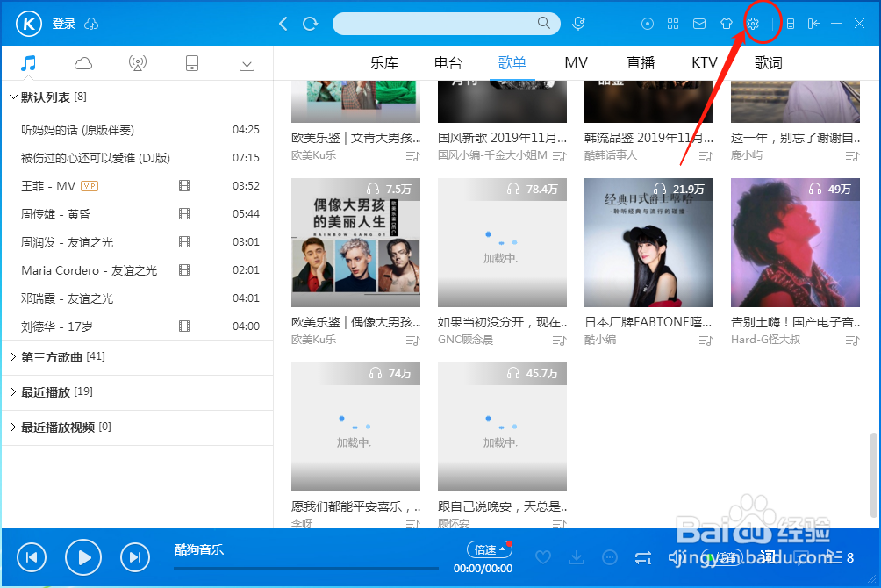Open the 倍速 playback speed dropdown
Viewport: 881px width, 588px height.
pyautogui.click(x=490, y=549)
